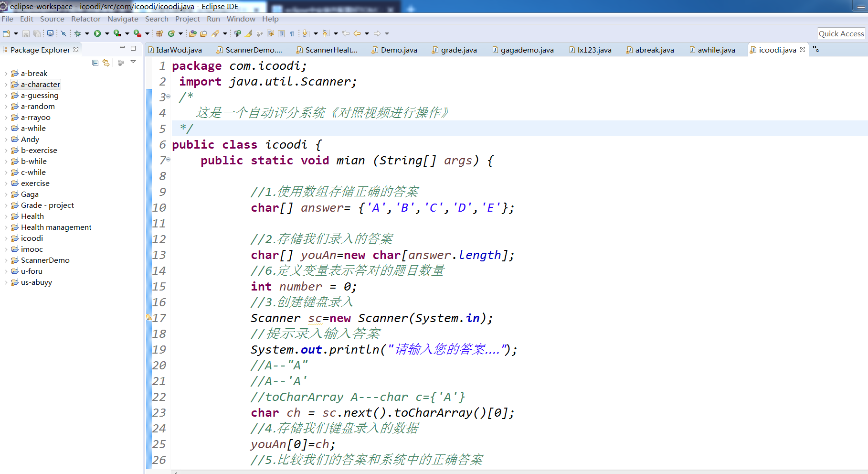Click the New file wizard icon
The width and height of the screenshot is (868, 474).
click(x=6, y=33)
